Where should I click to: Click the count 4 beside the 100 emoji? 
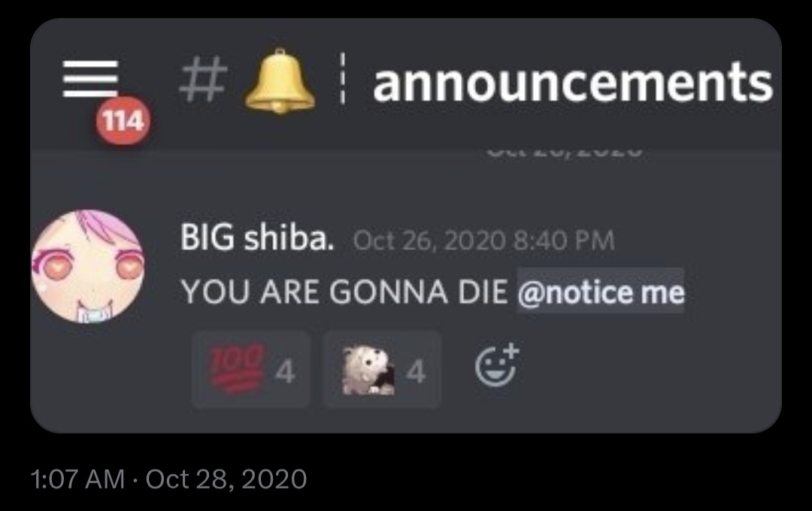(286, 372)
